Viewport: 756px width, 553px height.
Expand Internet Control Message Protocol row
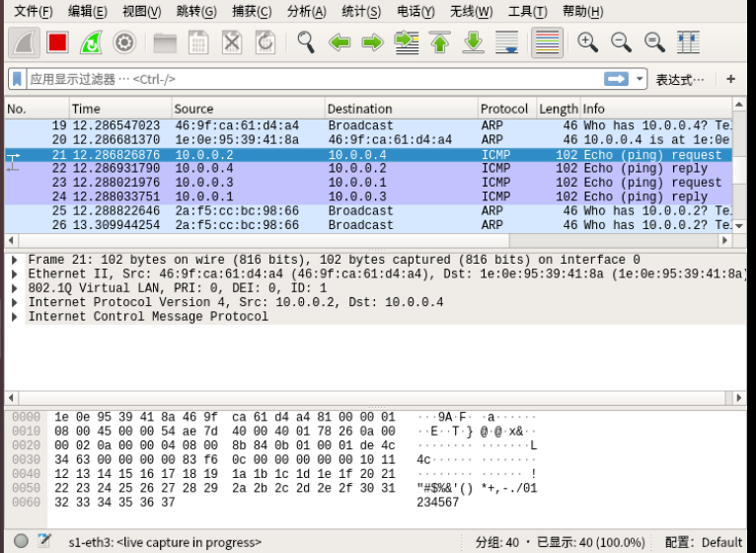pyautogui.click(x=15, y=317)
